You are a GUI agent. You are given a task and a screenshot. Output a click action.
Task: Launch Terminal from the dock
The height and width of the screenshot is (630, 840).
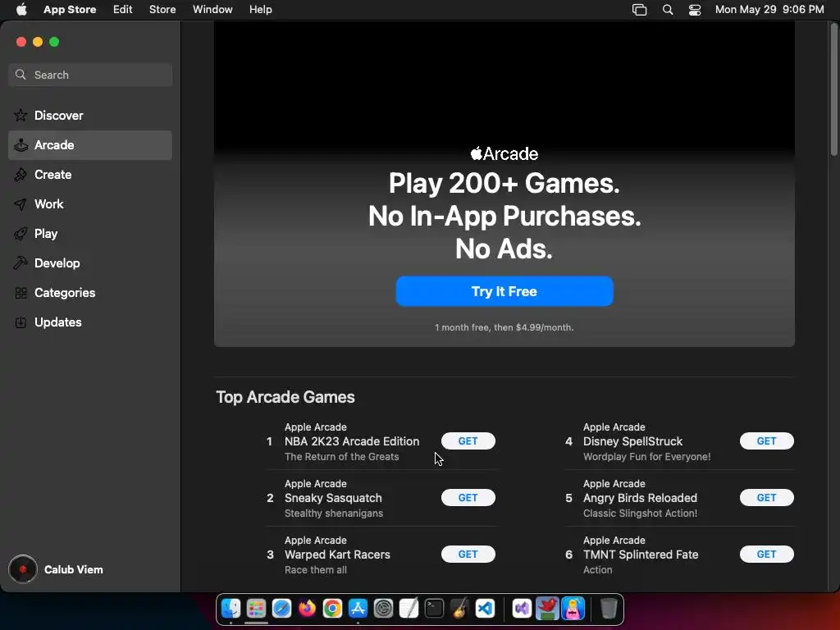[x=435, y=608]
